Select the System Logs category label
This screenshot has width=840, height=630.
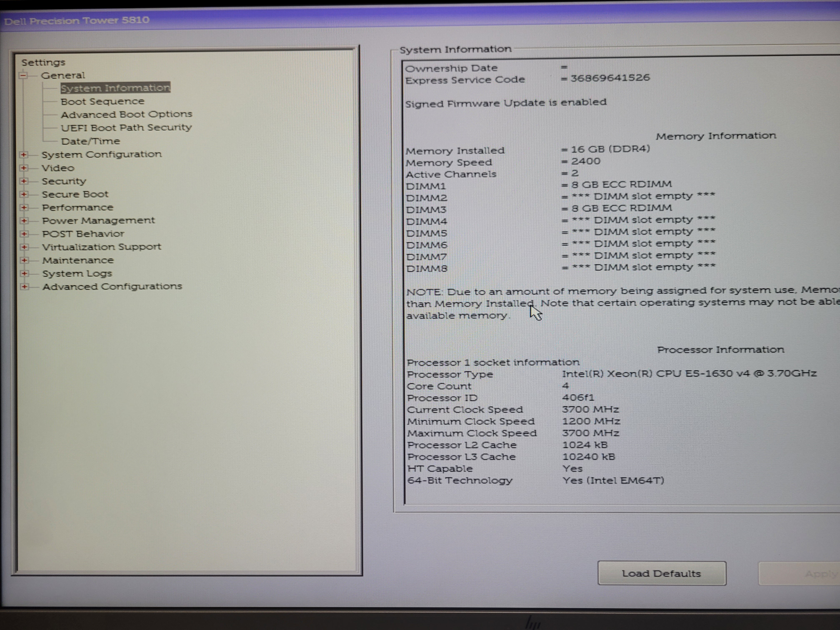coord(77,273)
